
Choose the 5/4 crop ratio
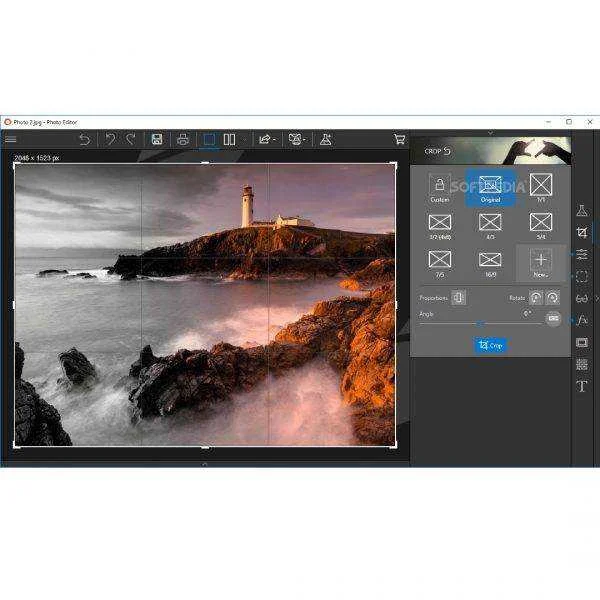tap(541, 226)
